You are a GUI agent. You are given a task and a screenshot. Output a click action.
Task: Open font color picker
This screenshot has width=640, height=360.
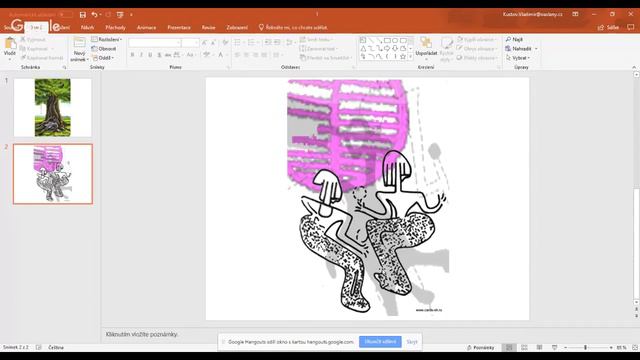click(x=221, y=55)
